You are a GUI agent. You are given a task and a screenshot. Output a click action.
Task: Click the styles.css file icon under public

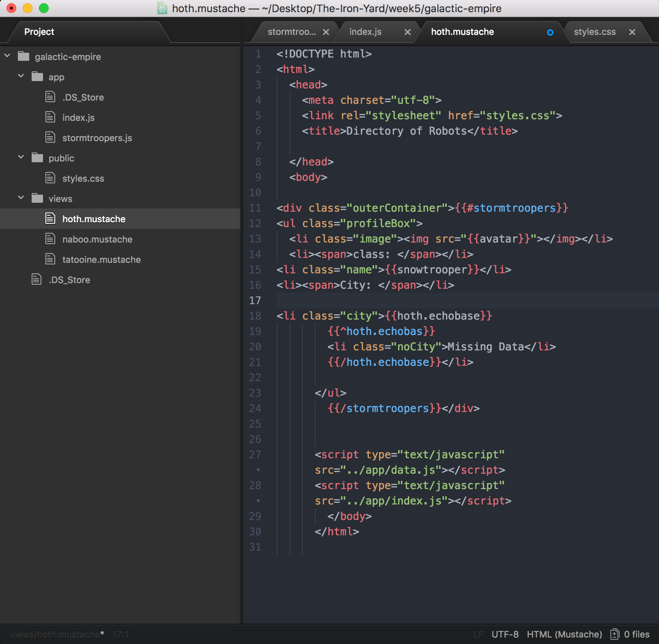50,178
